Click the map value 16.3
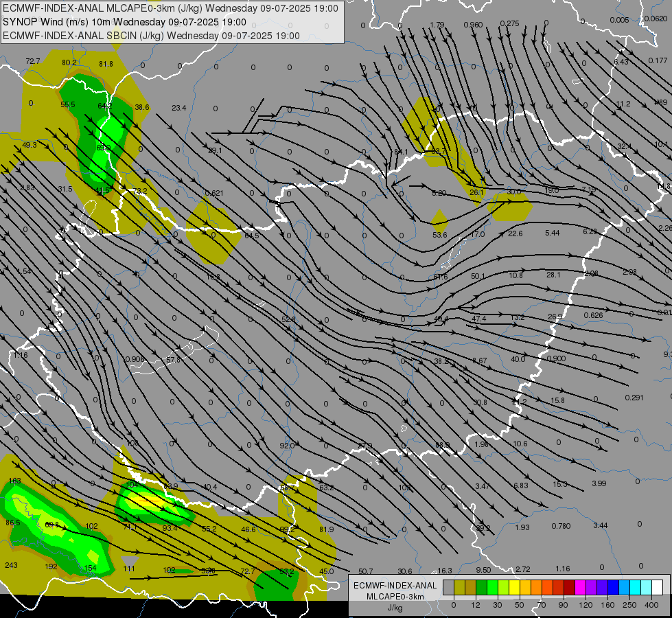672x618 pixels. point(444,571)
